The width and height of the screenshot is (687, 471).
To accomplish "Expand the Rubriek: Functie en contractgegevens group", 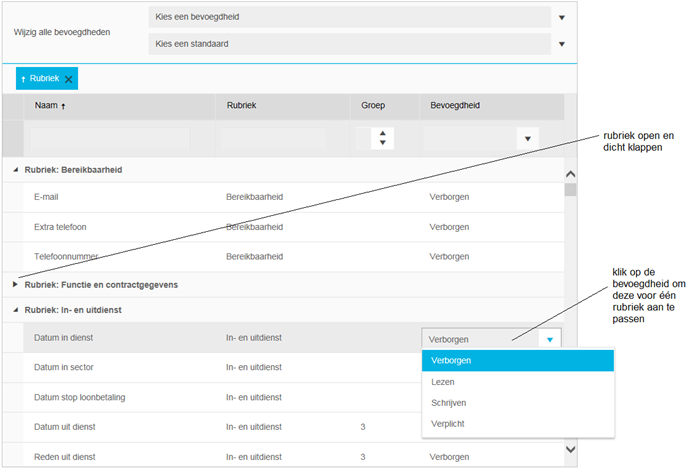I will [15, 285].
